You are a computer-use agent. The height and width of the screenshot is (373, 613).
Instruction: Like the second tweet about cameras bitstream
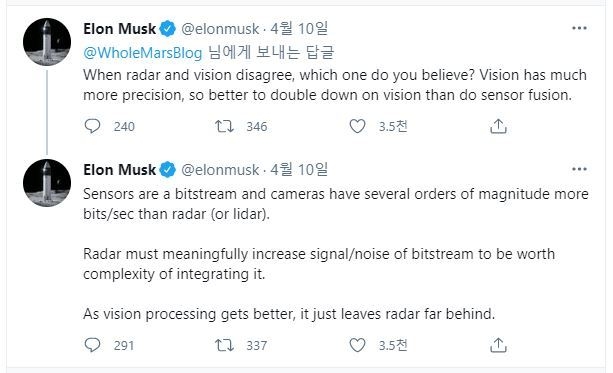(357, 345)
